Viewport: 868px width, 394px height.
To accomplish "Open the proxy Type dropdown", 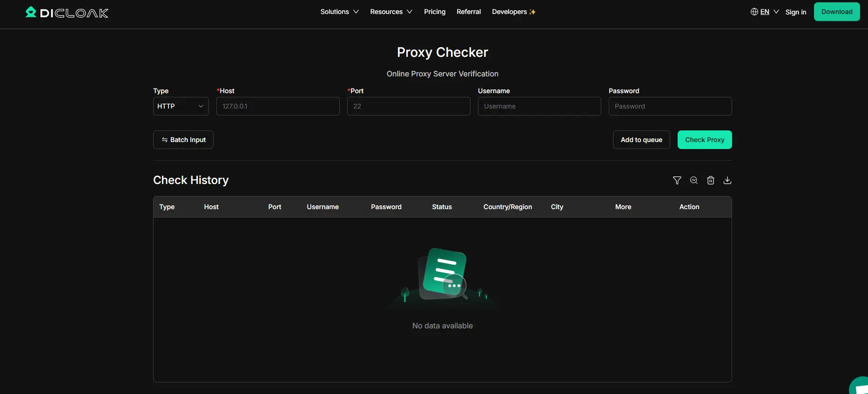I will point(181,106).
